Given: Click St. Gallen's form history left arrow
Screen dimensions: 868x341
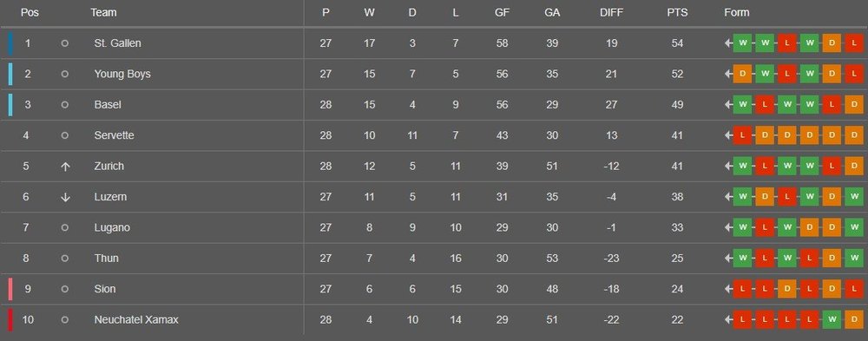Looking at the screenshot, I should [728, 43].
